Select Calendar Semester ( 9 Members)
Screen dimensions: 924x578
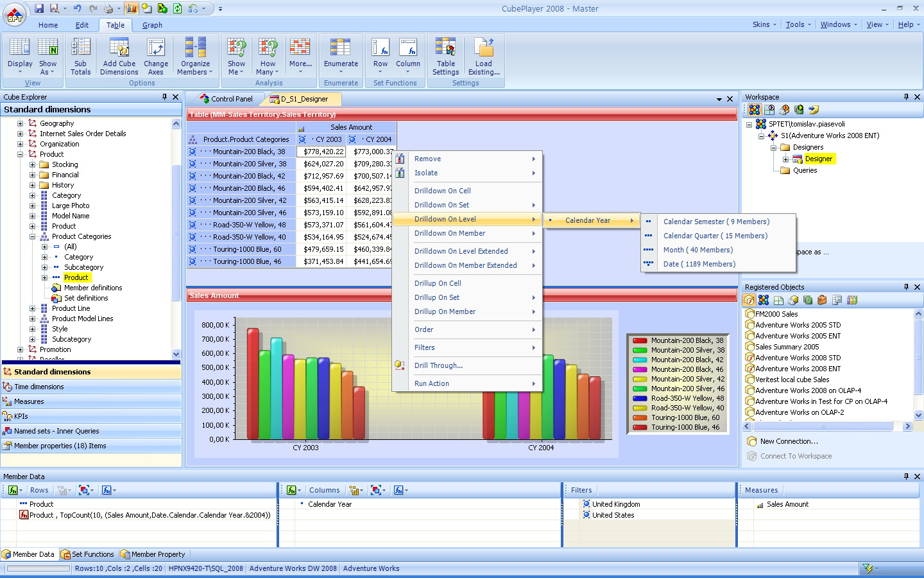tap(716, 222)
